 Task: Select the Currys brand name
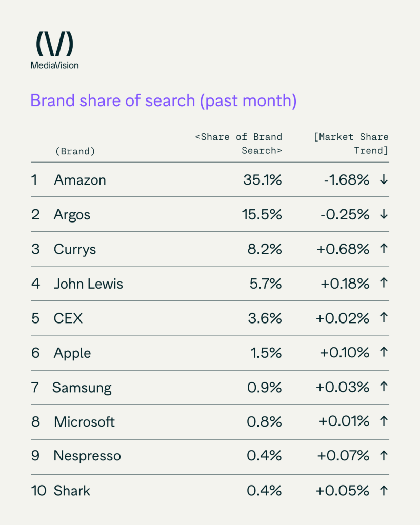[74, 249]
